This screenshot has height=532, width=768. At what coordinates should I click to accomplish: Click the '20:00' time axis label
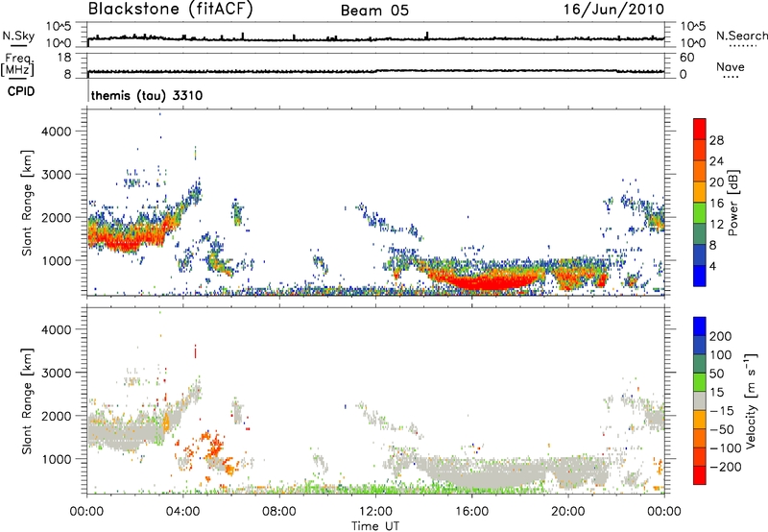pos(568,511)
